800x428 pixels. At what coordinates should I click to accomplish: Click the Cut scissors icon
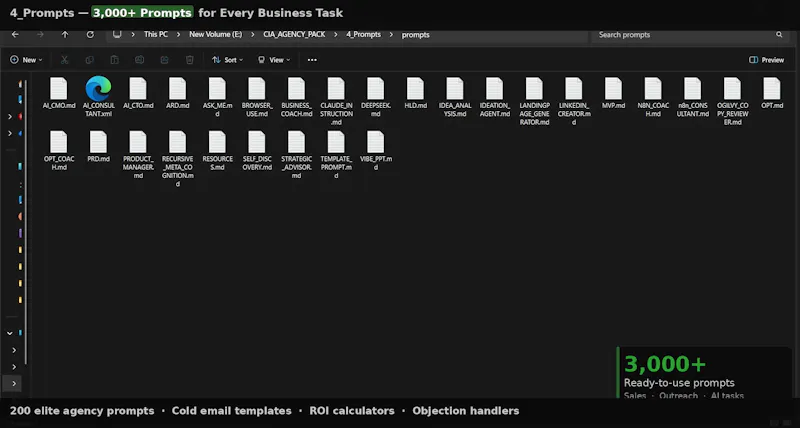click(64, 60)
